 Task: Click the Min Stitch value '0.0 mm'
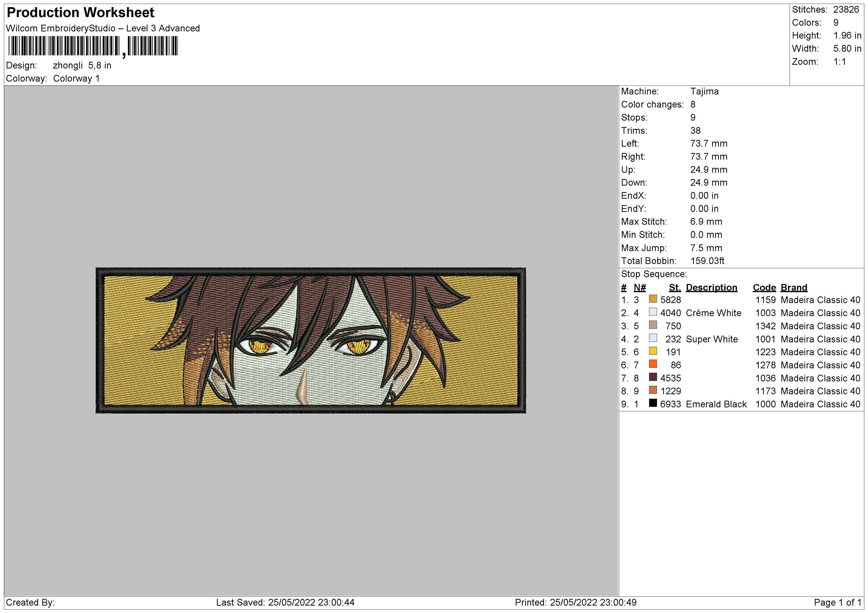tap(706, 235)
